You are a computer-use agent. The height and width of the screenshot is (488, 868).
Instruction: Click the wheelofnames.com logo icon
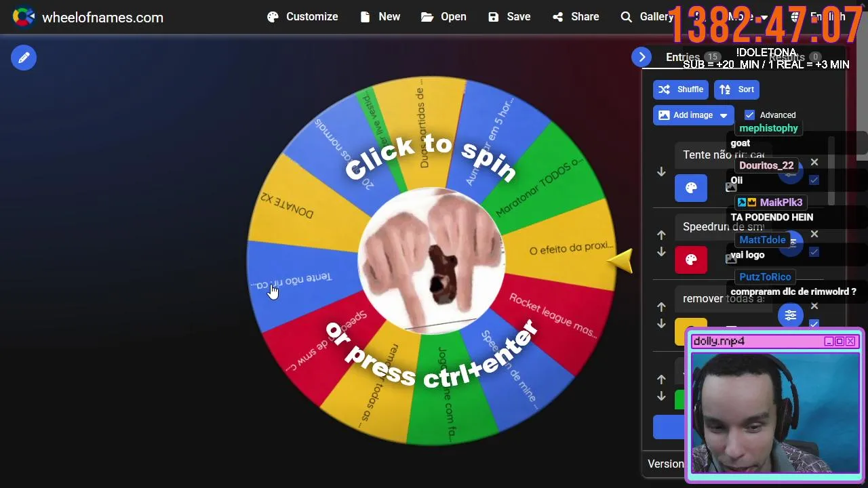(x=24, y=17)
